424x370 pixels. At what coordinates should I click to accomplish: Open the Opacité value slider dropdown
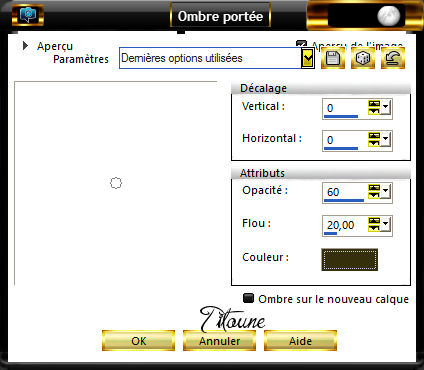(386, 191)
